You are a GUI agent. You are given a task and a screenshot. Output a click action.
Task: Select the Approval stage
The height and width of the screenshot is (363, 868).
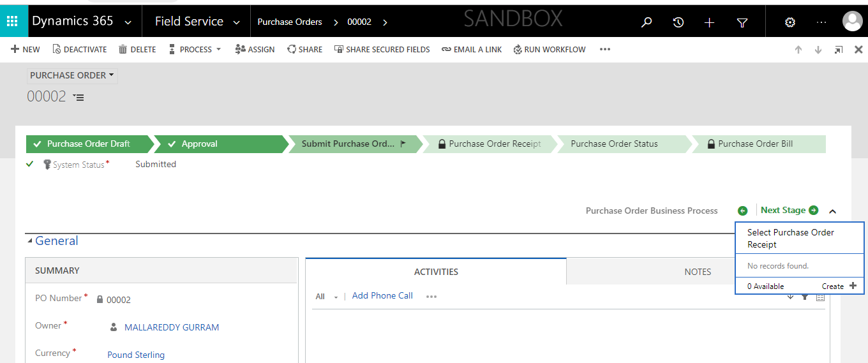click(220, 144)
